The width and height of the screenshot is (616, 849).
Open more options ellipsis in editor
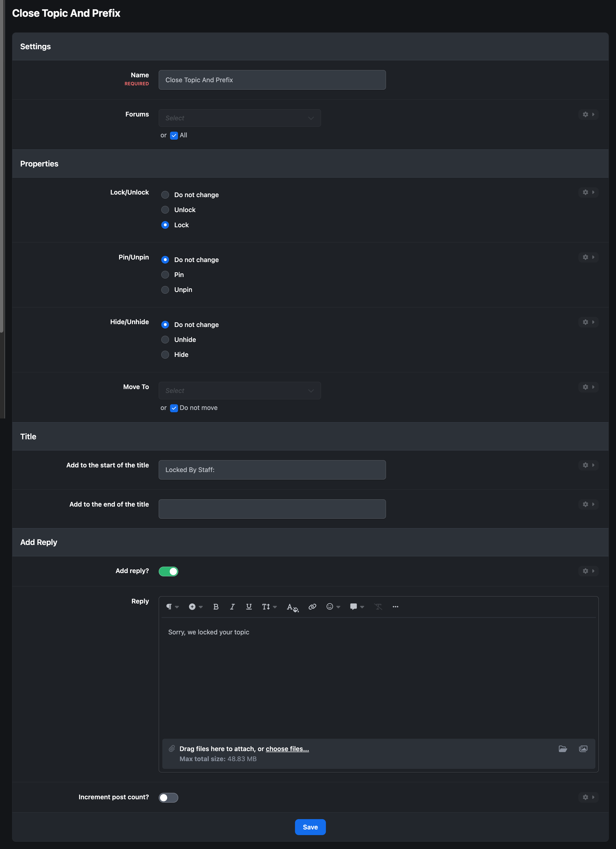[x=395, y=607]
